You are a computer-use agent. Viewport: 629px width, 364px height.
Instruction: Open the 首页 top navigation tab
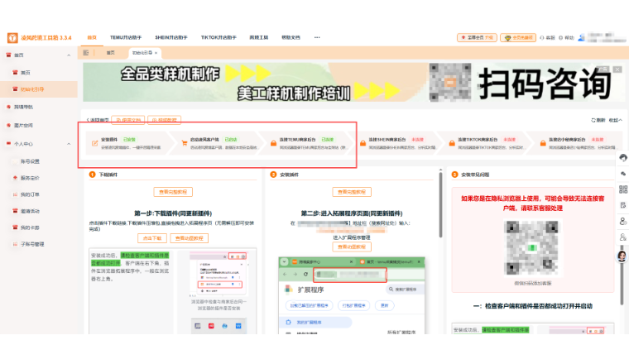[x=92, y=38]
